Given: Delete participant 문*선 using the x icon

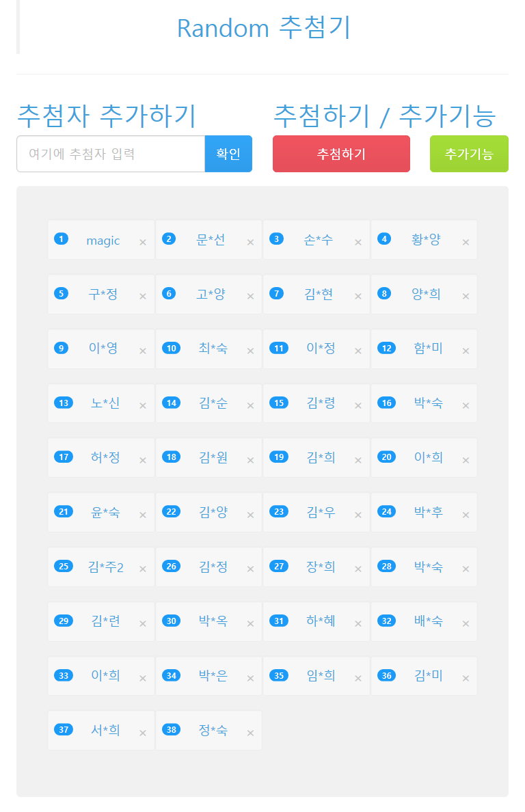Looking at the screenshot, I should coord(251,243).
